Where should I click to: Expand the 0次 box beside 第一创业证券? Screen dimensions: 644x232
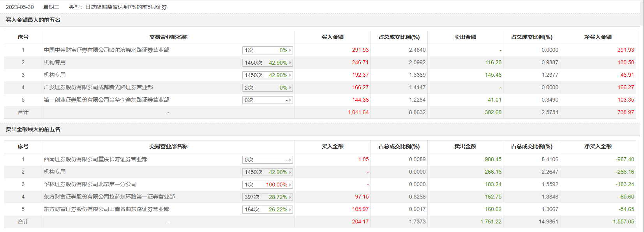(x=267, y=100)
